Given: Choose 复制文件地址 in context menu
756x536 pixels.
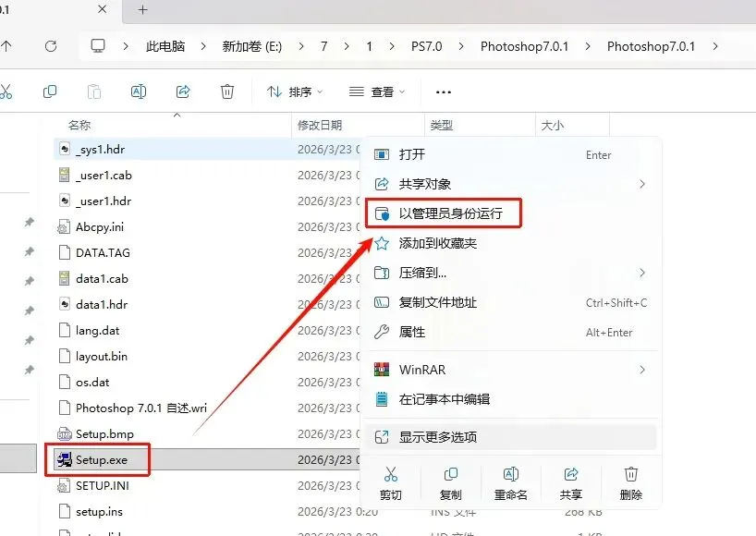Looking at the screenshot, I should 511,302.
